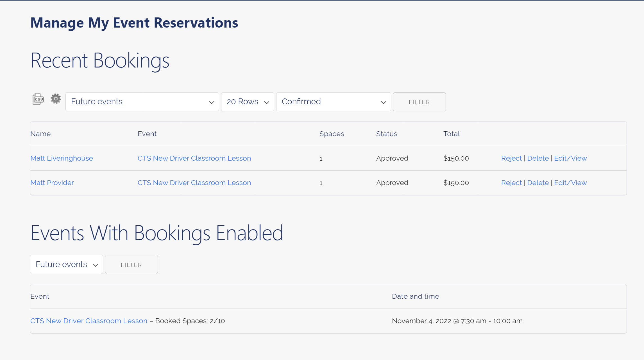Screen dimensions: 644x360
Task: Export bookings using the CSV icon
Action: [38, 99]
